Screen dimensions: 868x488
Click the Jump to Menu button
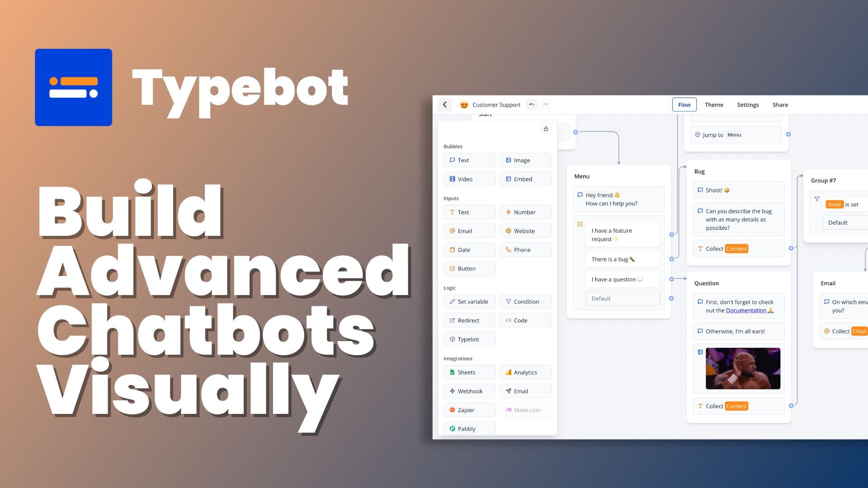(x=739, y=134)
